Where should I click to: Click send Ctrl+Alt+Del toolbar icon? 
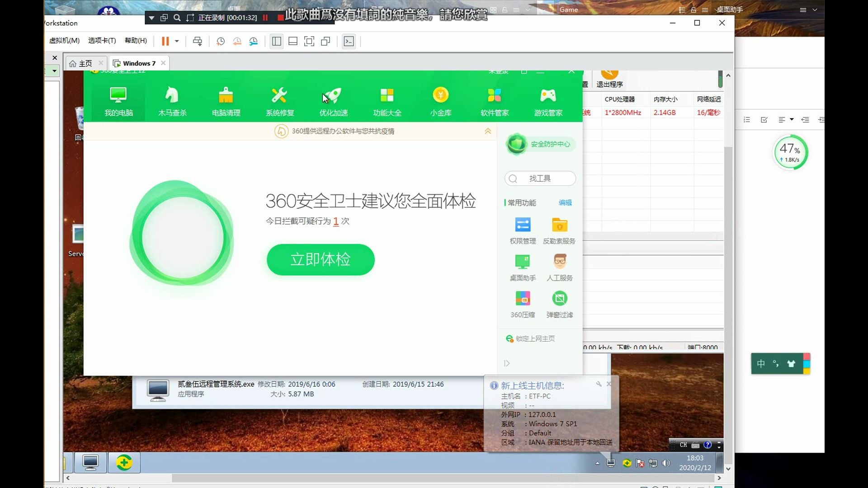[198, 41]
